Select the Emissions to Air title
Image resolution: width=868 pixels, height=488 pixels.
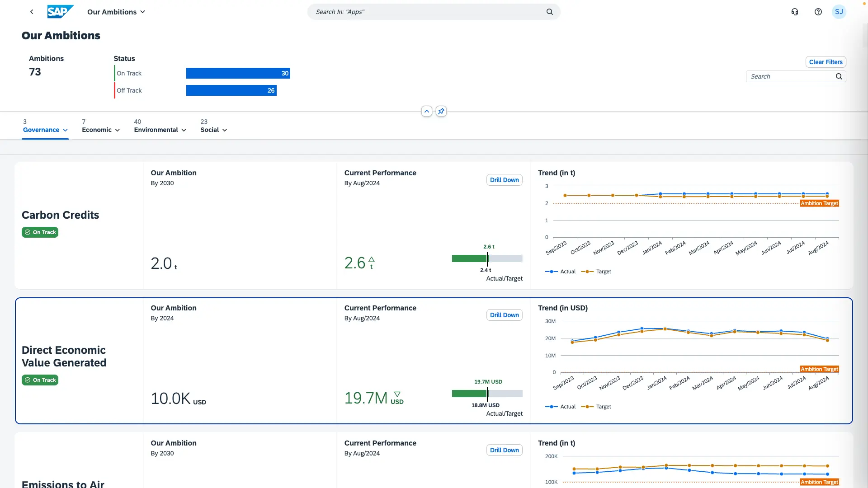point(63,483)
